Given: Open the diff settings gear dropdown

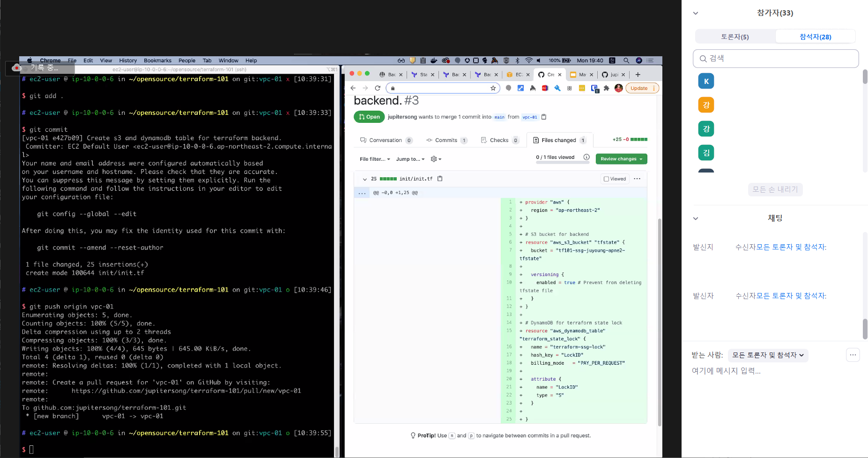Looking at the screenshot, I should click(x=436, y=159).
